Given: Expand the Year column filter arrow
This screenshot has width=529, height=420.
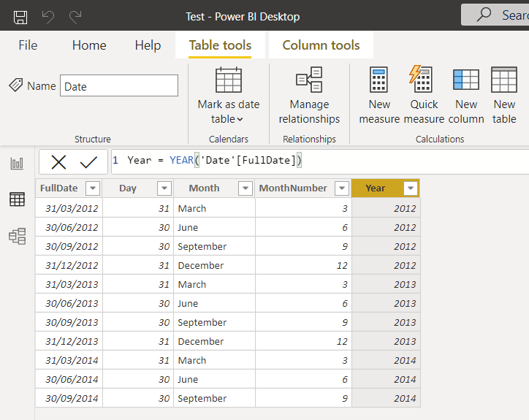Looking at the screenshot, I should (411, 188).
